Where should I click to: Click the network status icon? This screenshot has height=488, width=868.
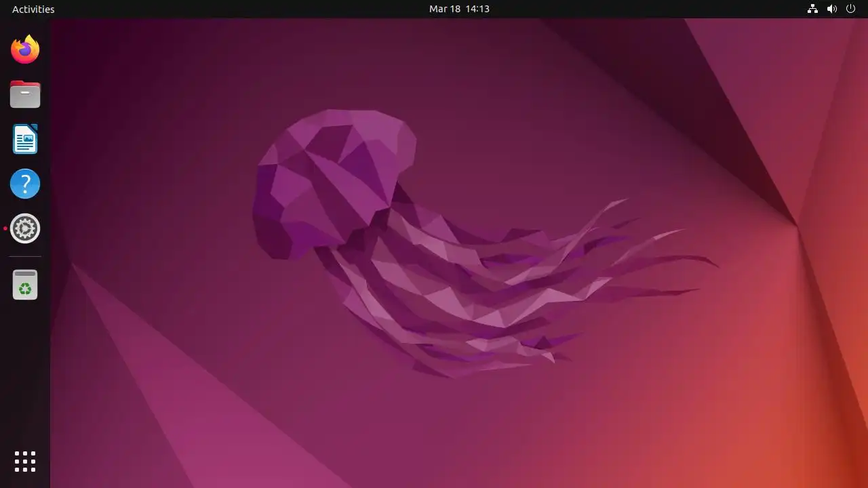[812, 9]
